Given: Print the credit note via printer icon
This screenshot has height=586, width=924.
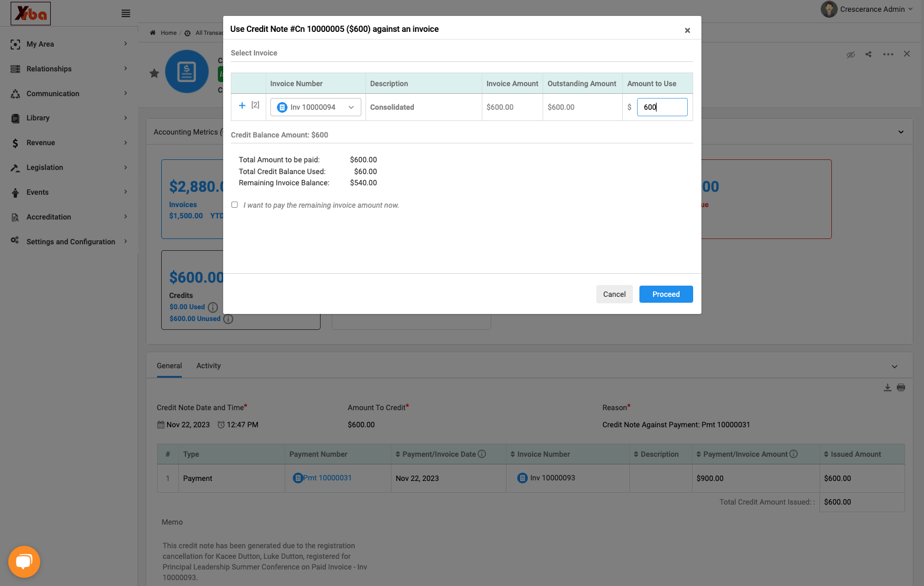Looking at the screenshot, I should point(901,388).
